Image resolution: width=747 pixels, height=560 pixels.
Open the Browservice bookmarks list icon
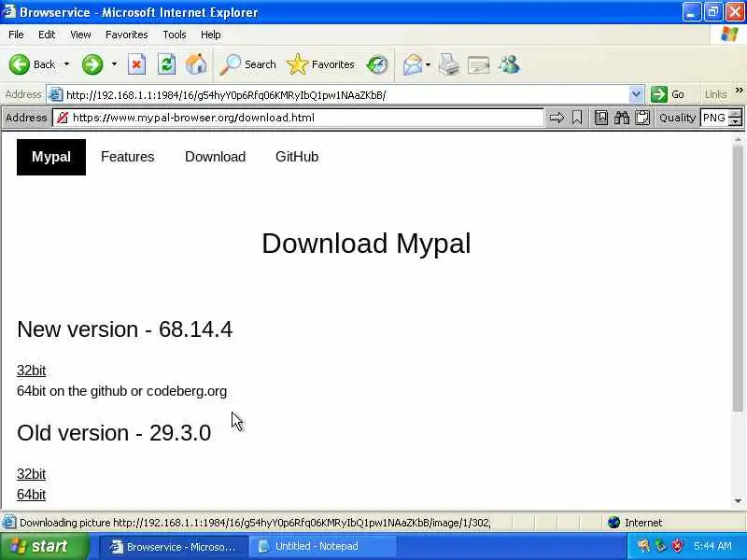(x=601, y=118)
